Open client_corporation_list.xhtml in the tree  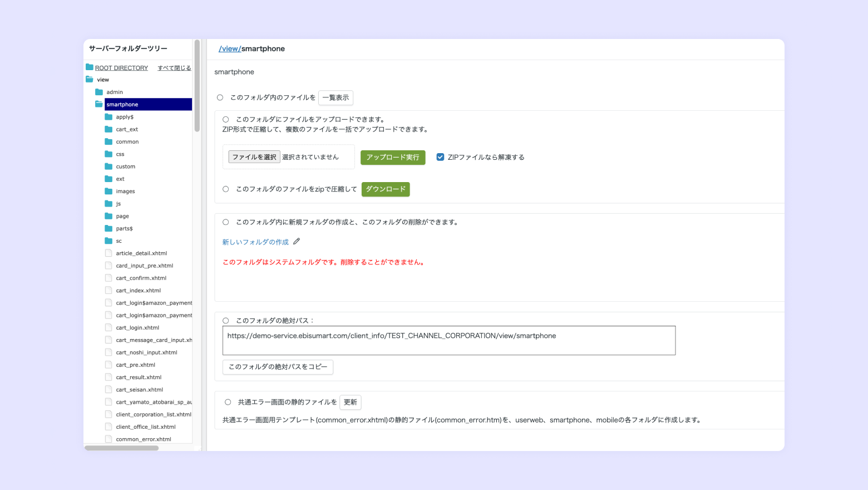click(154, 414)
